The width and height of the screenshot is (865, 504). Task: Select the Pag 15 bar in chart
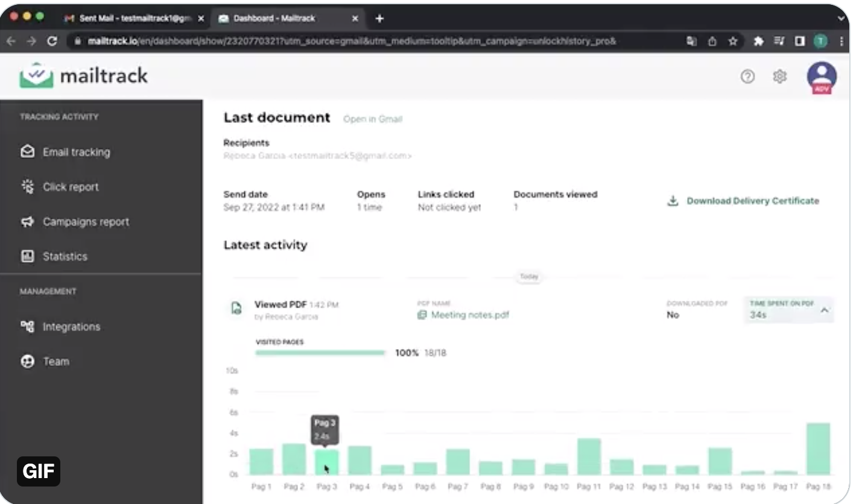pyautogui.click(x=720, y=461)
